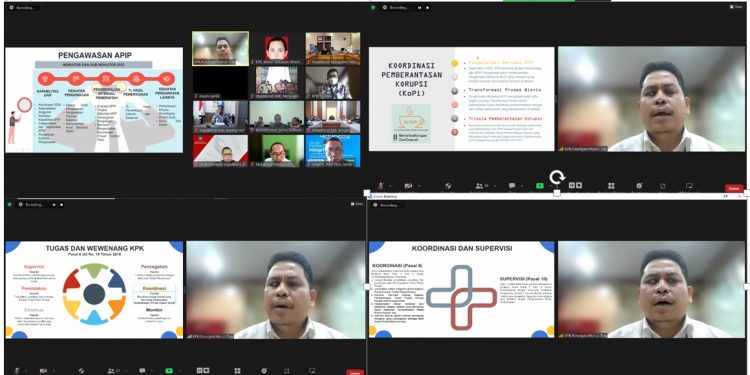
Task: Mute microphone in top-right Zoom window toolbar
Action: 380,186
